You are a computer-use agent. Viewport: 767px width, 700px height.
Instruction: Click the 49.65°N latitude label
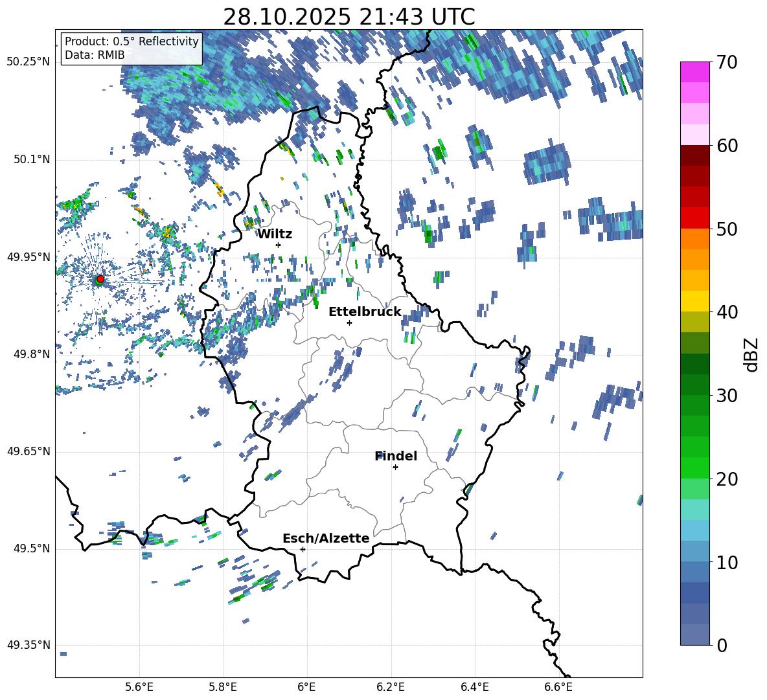tap(29, 451)
